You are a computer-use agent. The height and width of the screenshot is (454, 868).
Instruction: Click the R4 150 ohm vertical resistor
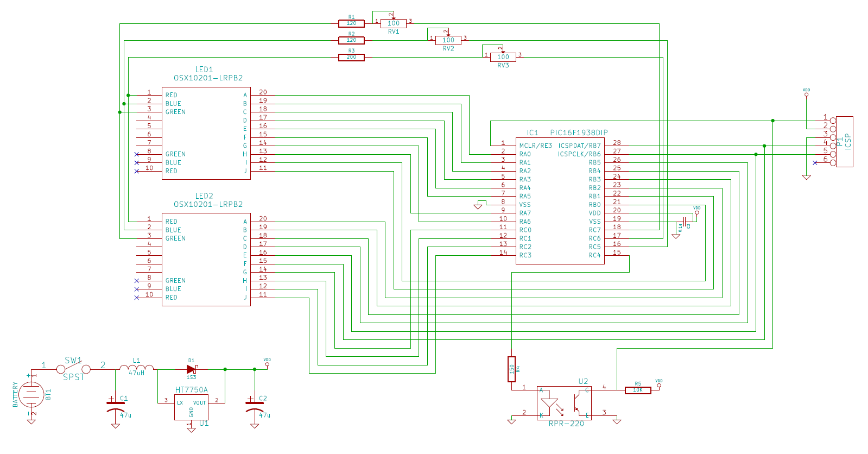[511, 369]
